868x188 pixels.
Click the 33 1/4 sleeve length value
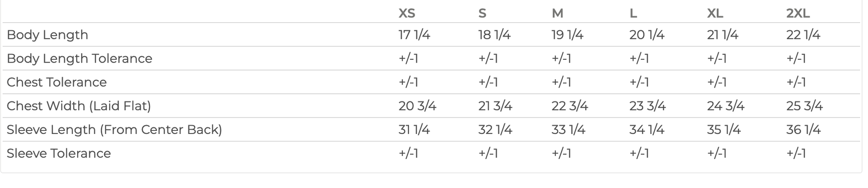(x=568, y=130)
